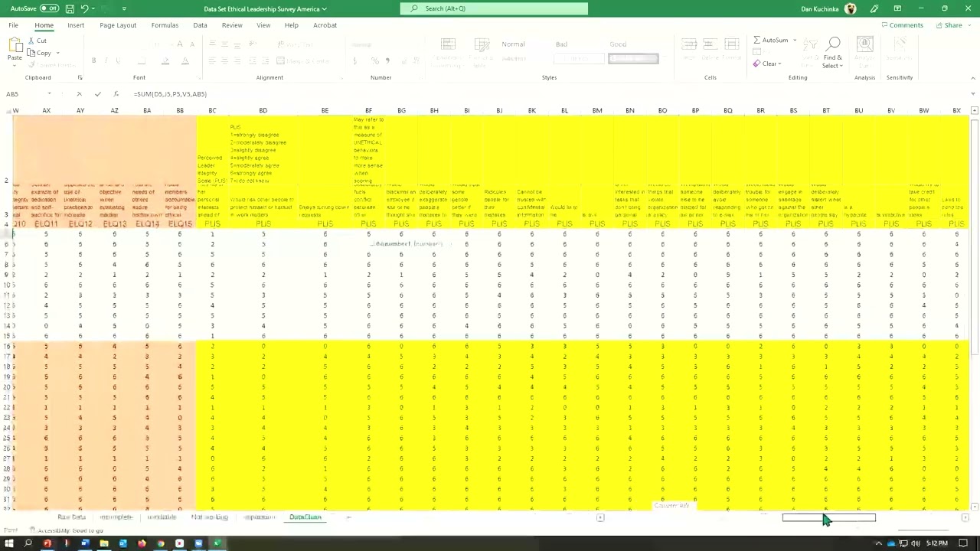Image resolution: width=980 pixels, height=551 pixels.
Task: Undo the last action
Action: click(x=85, y=8)
